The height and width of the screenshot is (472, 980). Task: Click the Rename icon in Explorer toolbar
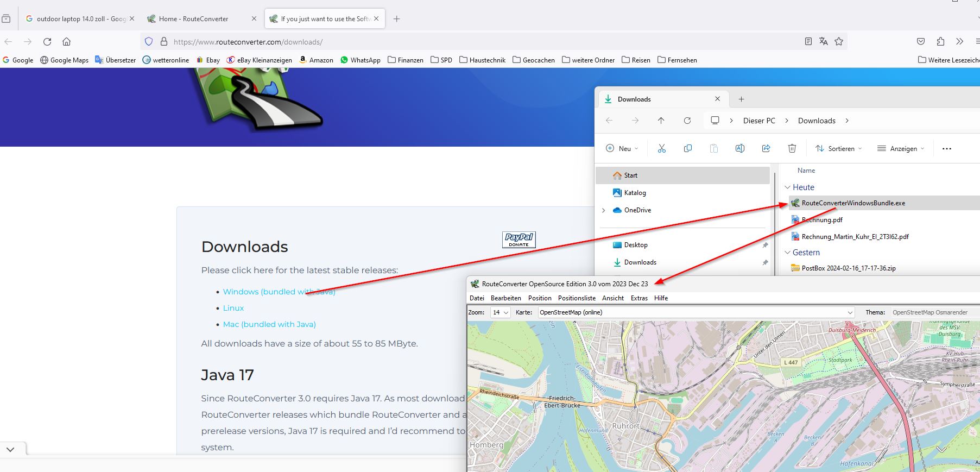(x=739, y=148)
